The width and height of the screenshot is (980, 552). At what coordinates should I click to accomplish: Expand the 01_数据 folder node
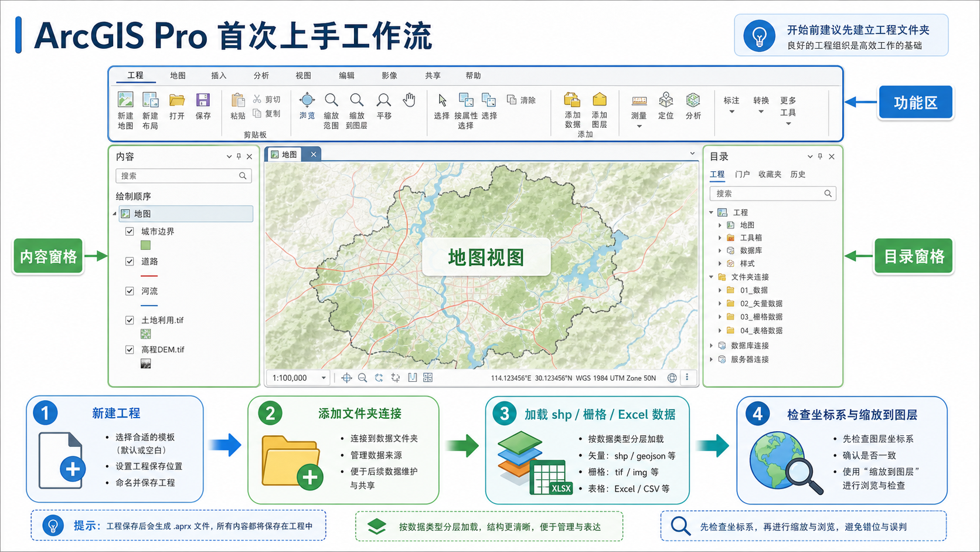click(x=720, y=290)
